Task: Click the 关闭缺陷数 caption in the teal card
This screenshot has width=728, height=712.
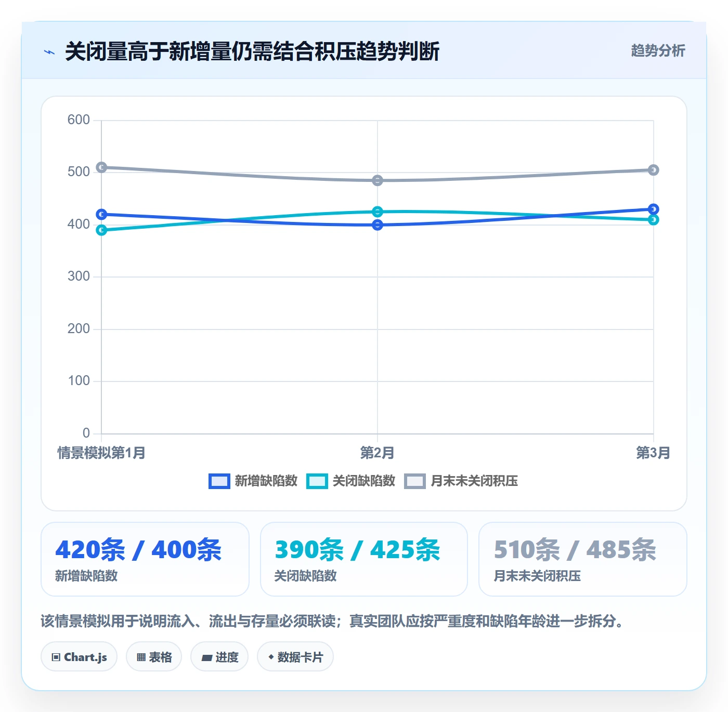Action: pyautogui.click(x=305, y=576)
